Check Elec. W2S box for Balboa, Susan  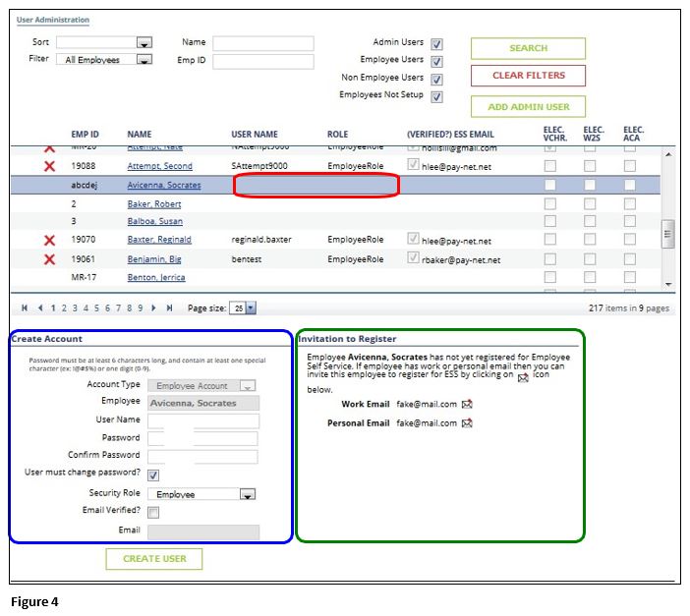coord(590,221)
